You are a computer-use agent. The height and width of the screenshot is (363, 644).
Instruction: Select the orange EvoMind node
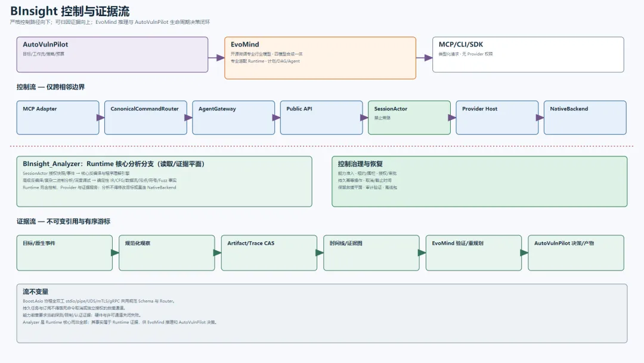320,58
